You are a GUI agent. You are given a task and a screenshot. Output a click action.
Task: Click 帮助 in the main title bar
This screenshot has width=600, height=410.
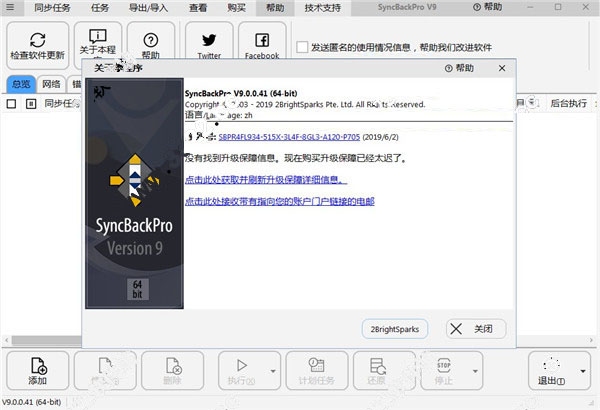pyautogui.click(x=488, y=7)
